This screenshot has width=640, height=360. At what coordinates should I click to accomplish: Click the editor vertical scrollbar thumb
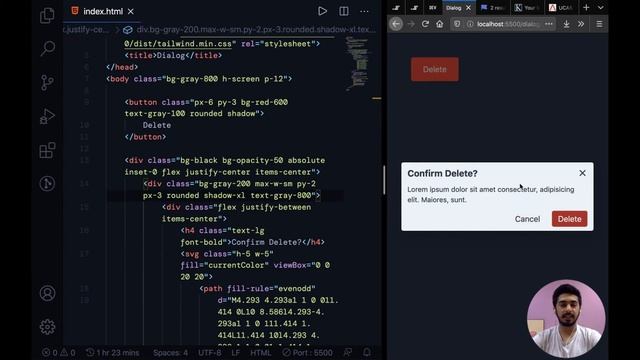click(x=384, y=180)
